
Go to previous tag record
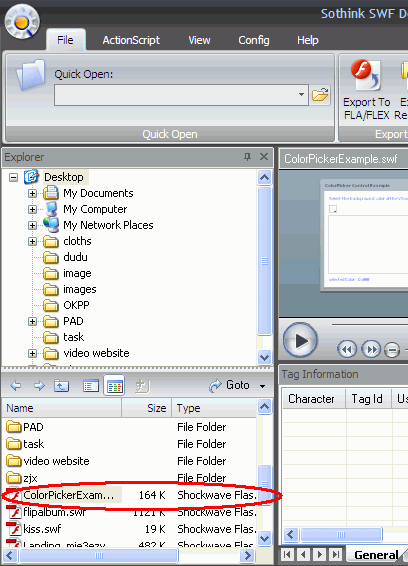pos(303,554)
